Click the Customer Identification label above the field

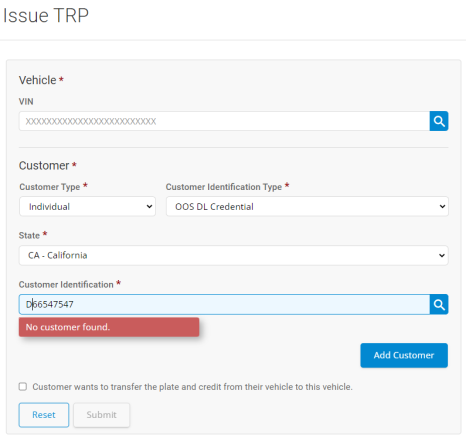pos(66,285)
